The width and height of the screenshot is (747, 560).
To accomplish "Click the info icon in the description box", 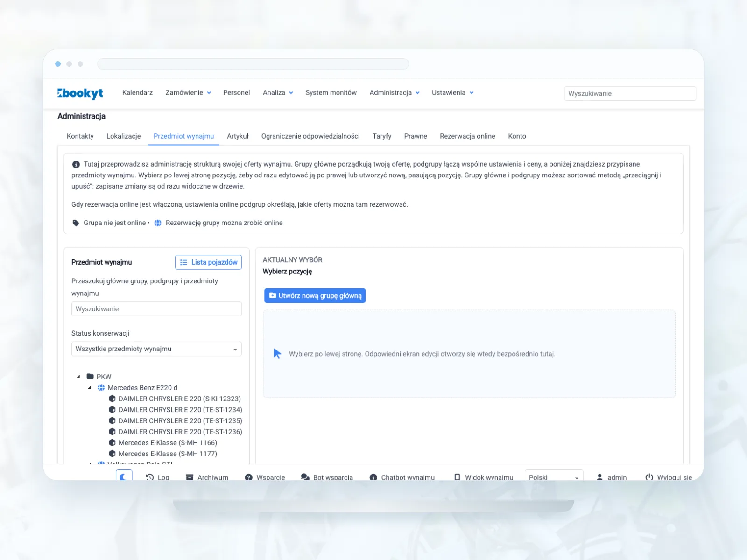I will tap(76, 164).
